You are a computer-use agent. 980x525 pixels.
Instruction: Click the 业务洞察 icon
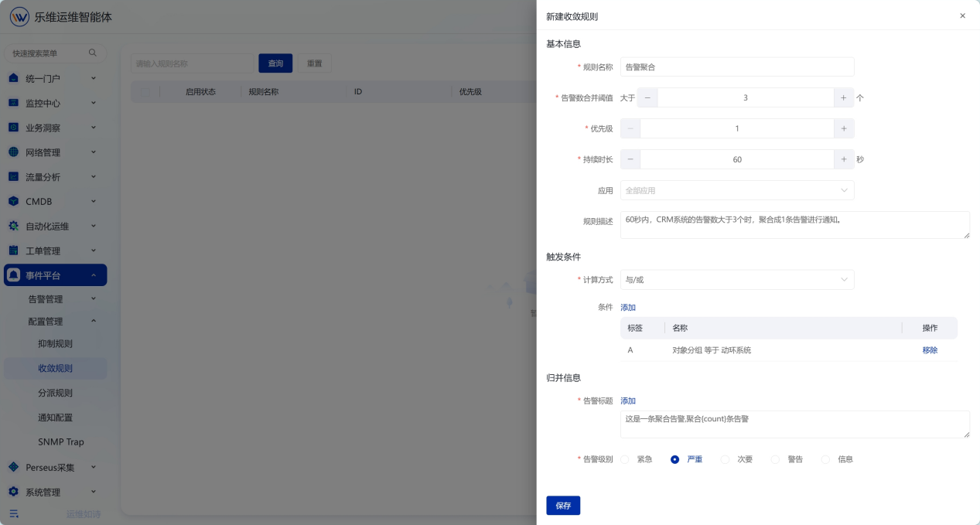[x=13, y=128]
